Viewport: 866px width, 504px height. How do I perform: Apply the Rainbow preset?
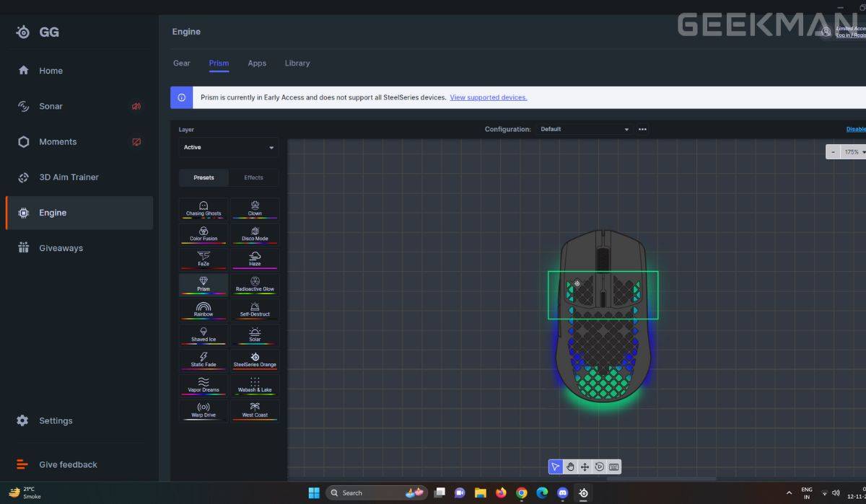click(x=204, y=309)
